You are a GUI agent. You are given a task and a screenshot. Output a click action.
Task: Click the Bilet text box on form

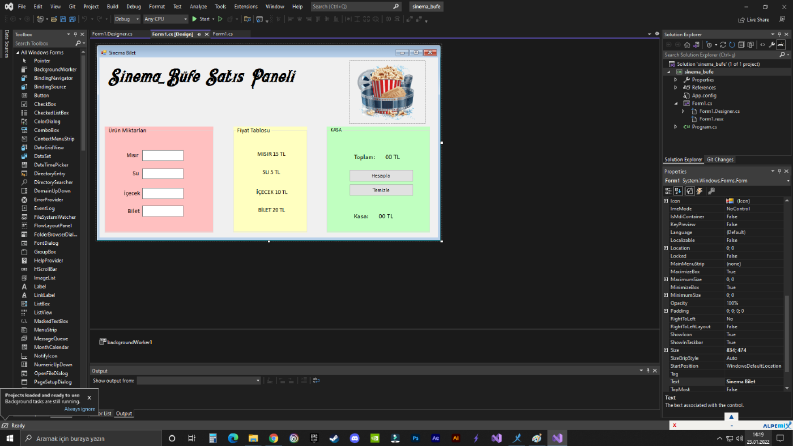163,211
